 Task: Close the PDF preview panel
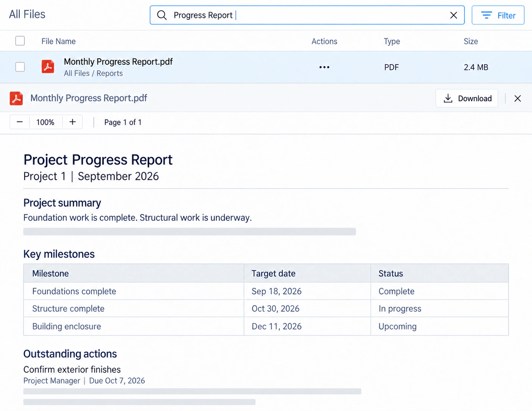pyautogui.click(x=517, y=98)
